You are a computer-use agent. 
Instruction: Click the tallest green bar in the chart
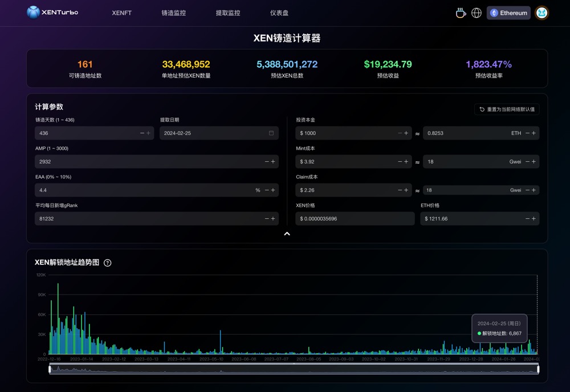pyautogui.click(x=58, y=318)
